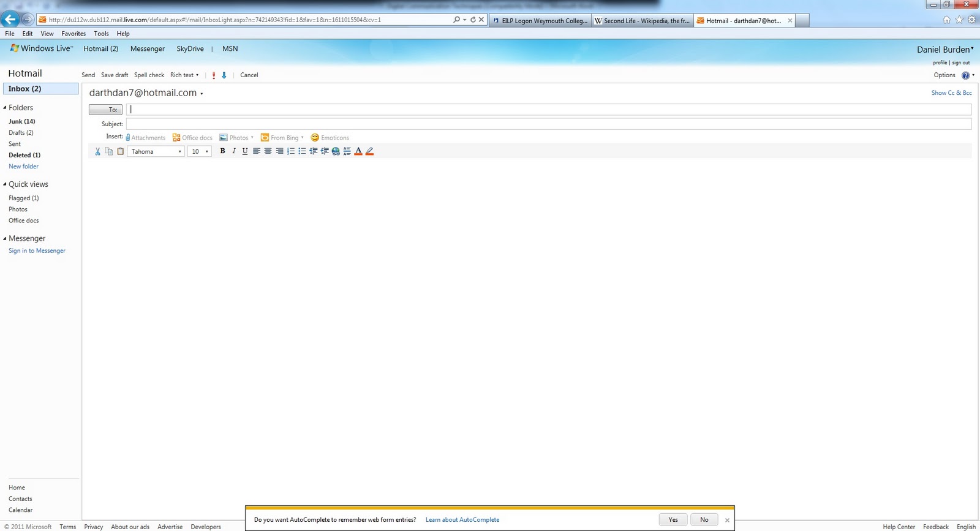Toggle underline formatting
The width and height of the screenshot is (980, 531).
[x=245, y=151]
